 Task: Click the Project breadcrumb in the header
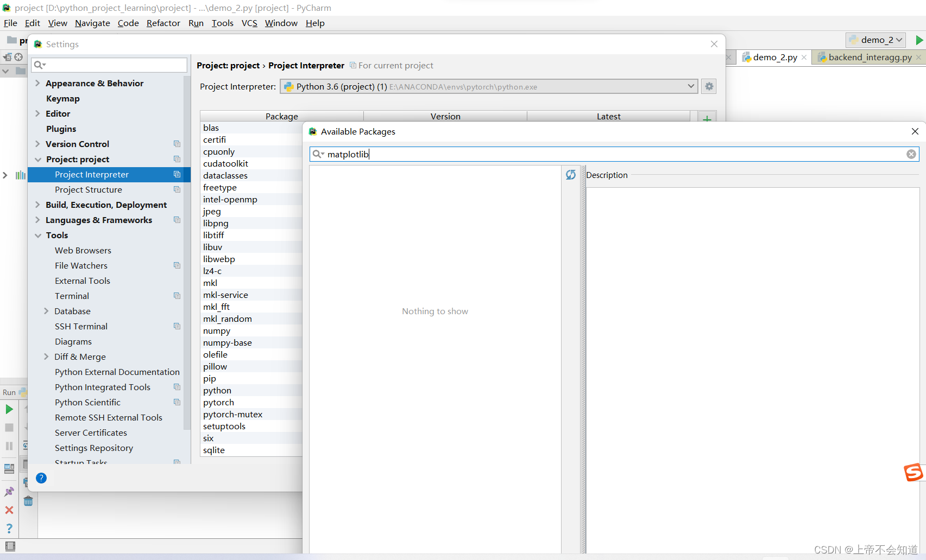(228, 65)
